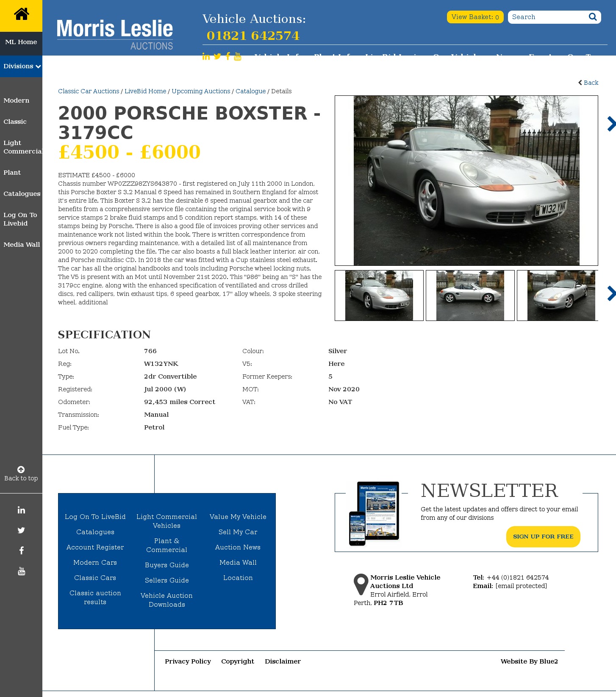Viewport: 616px width, 697px height.
Task: Advance main photo with right chevron
Action: [x=611, y=124]
